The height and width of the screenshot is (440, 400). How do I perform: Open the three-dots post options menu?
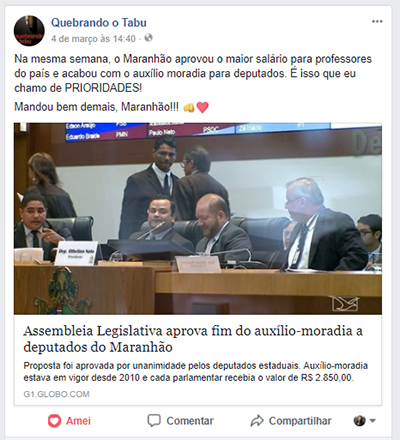click(x=377, y=22)
